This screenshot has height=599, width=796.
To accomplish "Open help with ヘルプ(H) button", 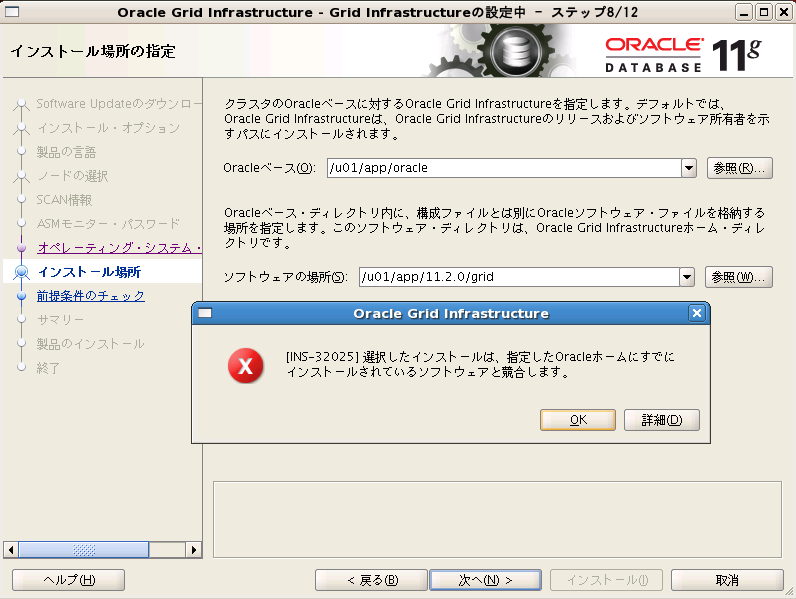I will click(69, 580).
